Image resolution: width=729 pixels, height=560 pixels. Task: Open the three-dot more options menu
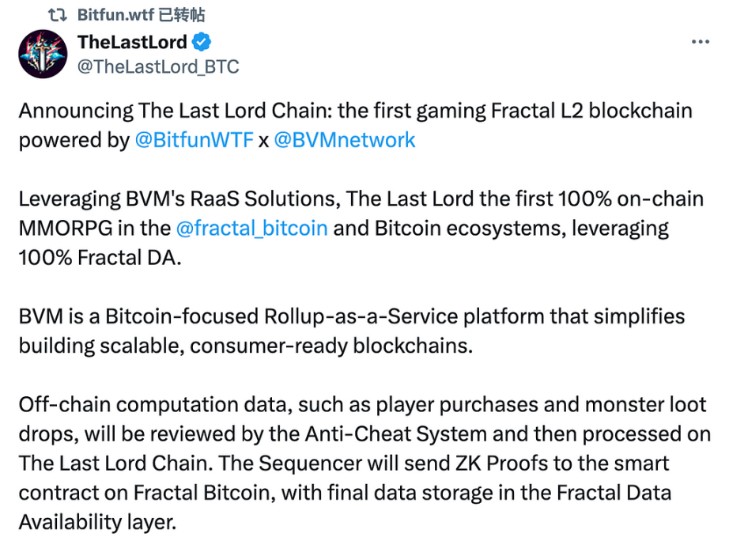point(701,42)
